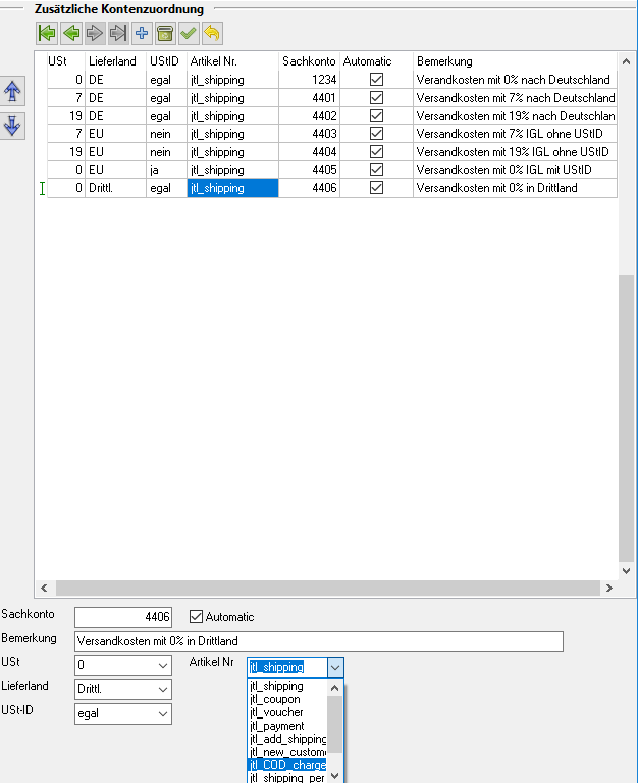Click into the Sachkonto input field
Image resolution: width=638 pixels, height=783 pixels.
click(123, 618)
